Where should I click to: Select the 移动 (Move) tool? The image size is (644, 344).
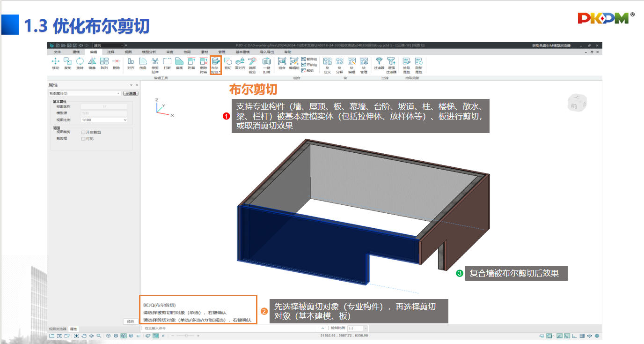pyautogui.click(x=55, y=63)
